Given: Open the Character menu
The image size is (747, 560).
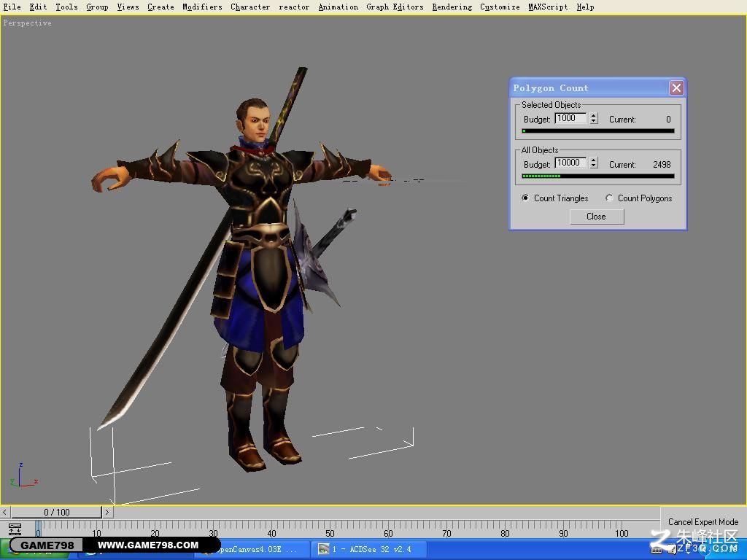Looking at the screenshot, I should coord(250,7).
